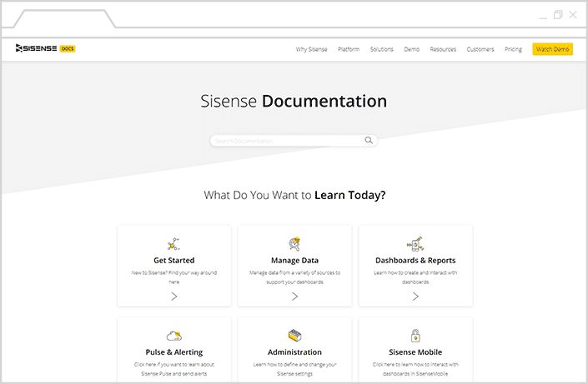
Task: Open the Administration title link
Action: click(x=294, y=352)
